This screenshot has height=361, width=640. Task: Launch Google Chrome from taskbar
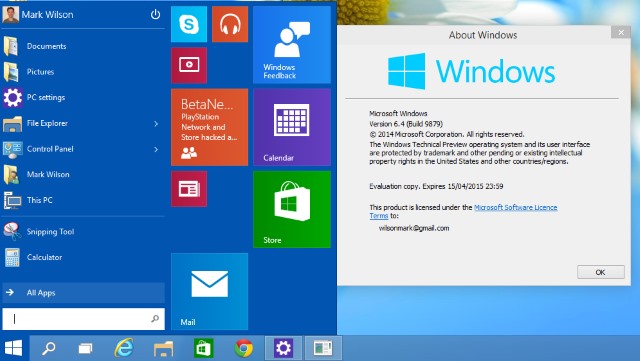pyautogui.click(x=243, y=348)
